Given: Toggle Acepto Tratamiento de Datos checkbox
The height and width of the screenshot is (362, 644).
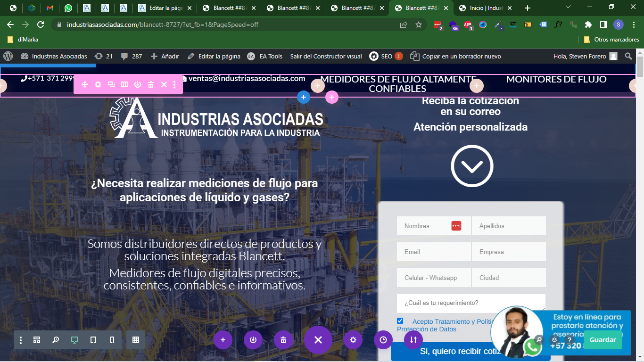Looking at the screenshot, I should [x=400, y=321].
